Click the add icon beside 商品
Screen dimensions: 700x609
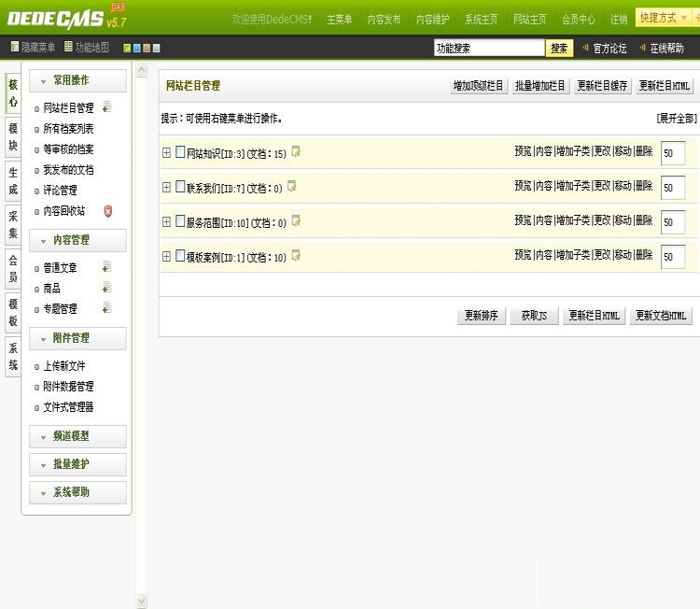tap(106, 287)
